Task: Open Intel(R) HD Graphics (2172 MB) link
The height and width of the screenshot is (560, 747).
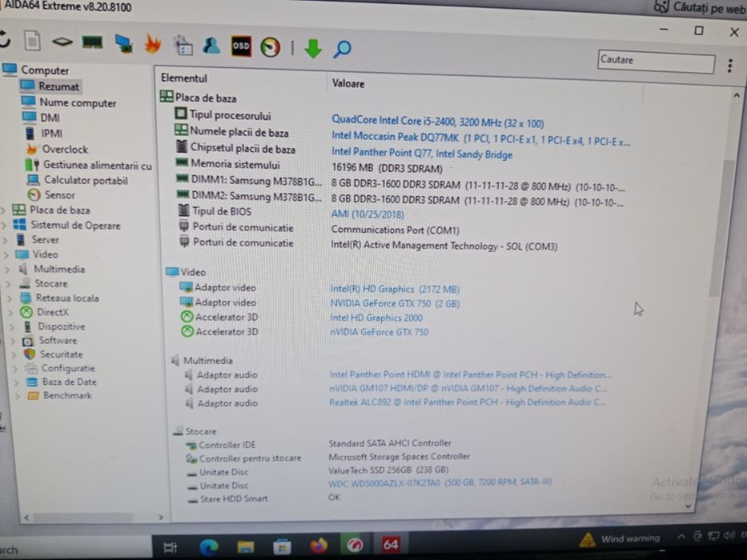Action: tap(395, 289)
